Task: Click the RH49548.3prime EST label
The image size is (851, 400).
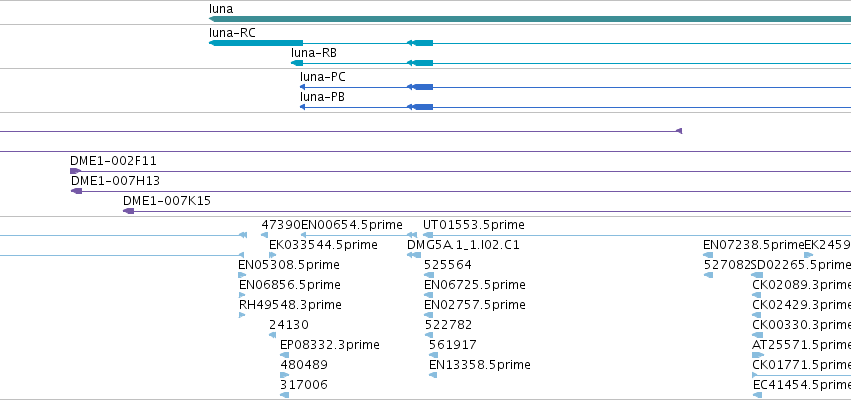Action: [x=290, y=304]
